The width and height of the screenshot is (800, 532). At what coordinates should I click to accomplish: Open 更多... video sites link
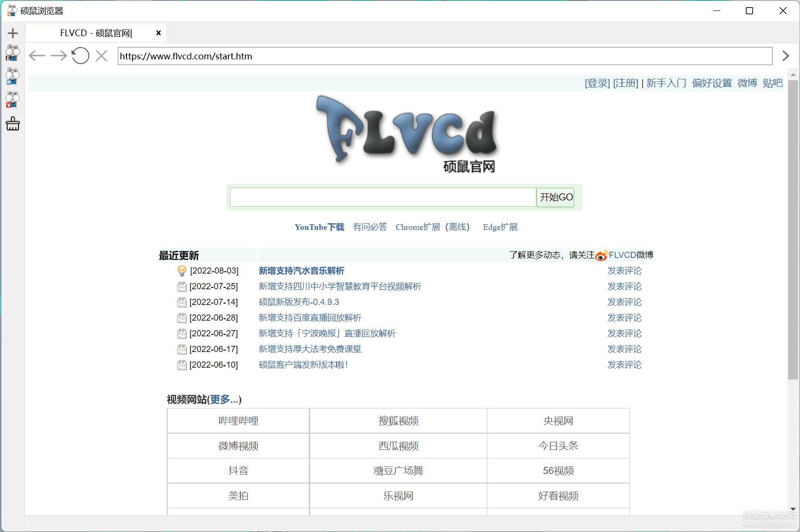[x=224, y=399]
